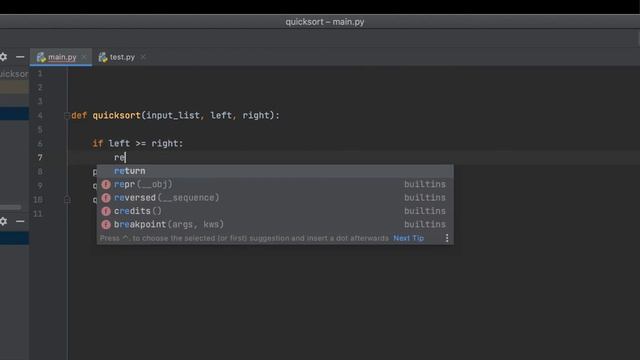Select breakpoint(args, kws) completion suggestion
Screen dimensions: 640x360
[275, 224]
